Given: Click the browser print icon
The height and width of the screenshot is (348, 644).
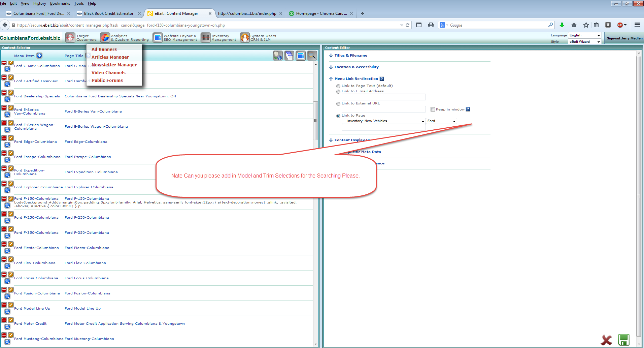Looking at the screenshot, I should click(x=431, y=25).
